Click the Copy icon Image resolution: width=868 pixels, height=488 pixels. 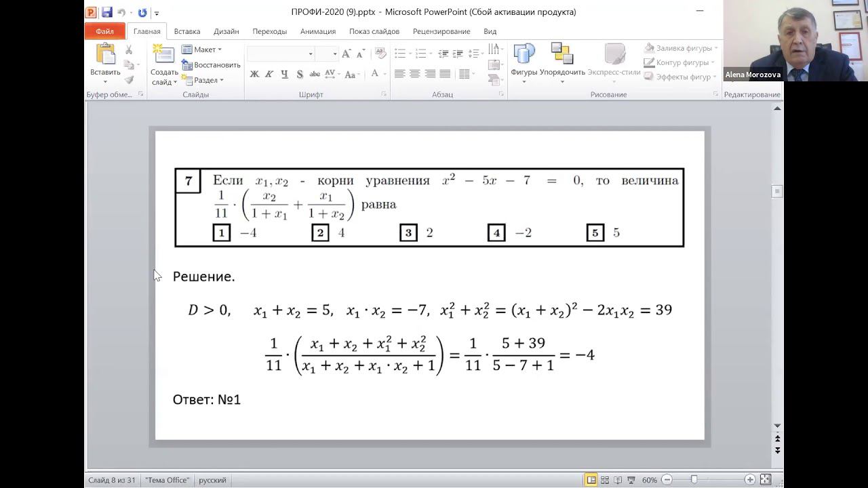129,65
